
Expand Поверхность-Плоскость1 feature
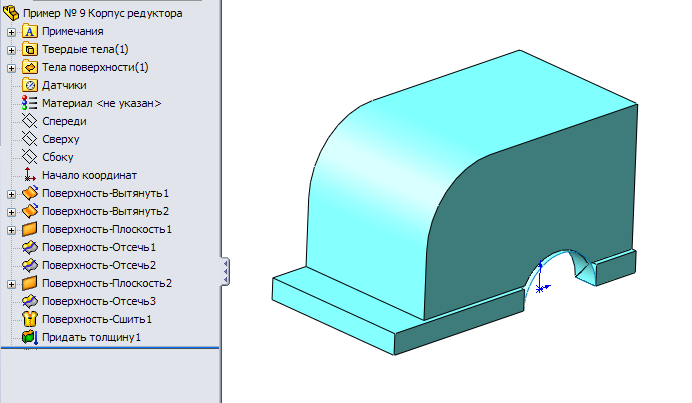(11, 230)
